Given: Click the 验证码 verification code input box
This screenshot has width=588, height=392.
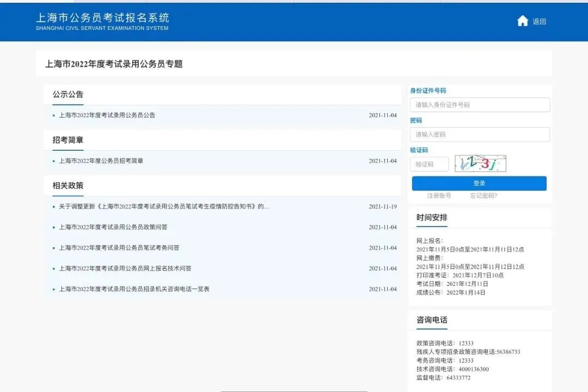Looking at the screenshot, I should click(430, 163).
